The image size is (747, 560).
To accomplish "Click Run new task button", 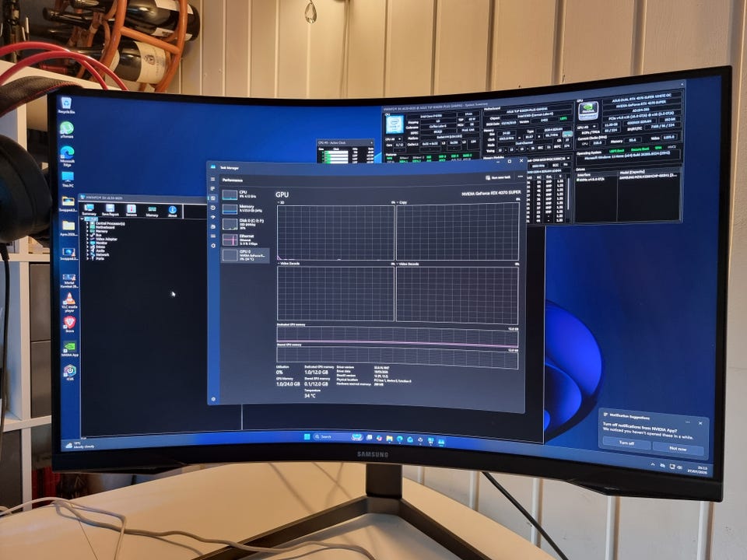I will pyautogui.click(x=498, y=177).
